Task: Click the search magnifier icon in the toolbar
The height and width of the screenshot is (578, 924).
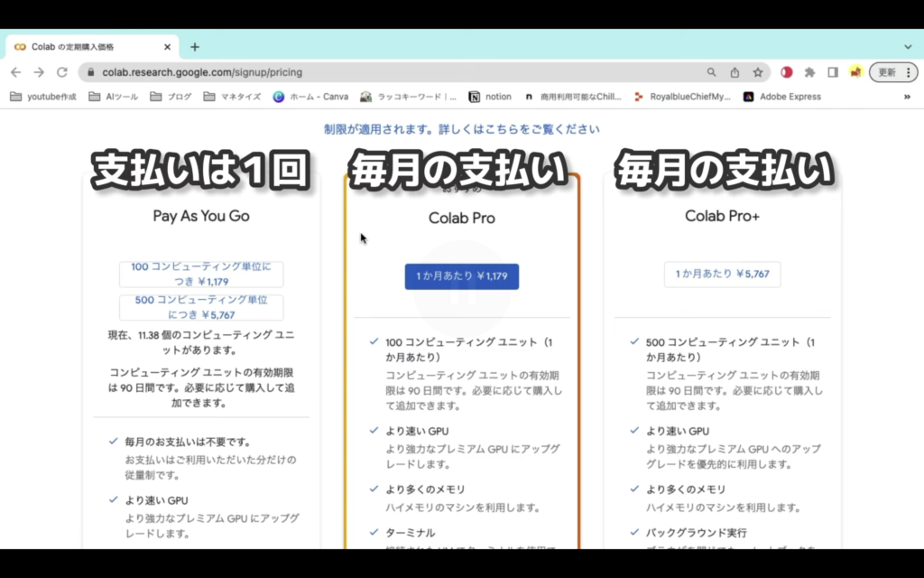Action: pyautogui.click(x=712, y=72)
